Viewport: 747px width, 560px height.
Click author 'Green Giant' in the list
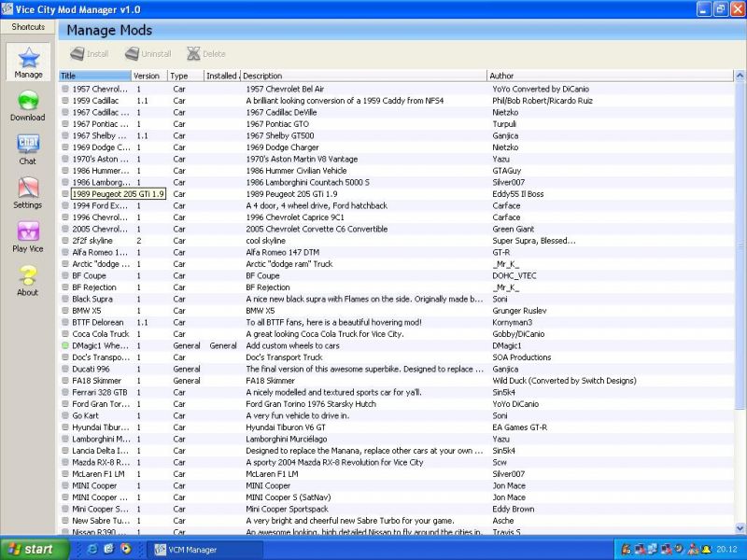point(513,229)
